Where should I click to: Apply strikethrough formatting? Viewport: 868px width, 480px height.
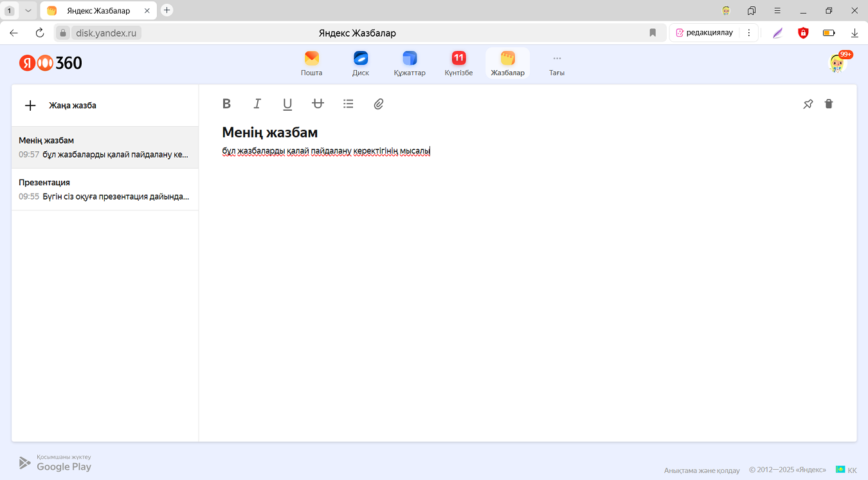pos(318,104)
